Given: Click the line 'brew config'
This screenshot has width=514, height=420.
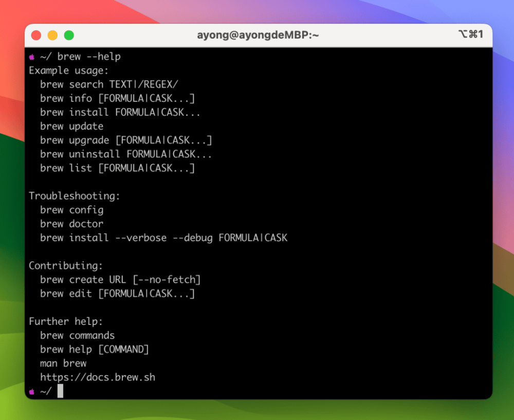Looking at the screenshot, I should pos(72,210).
